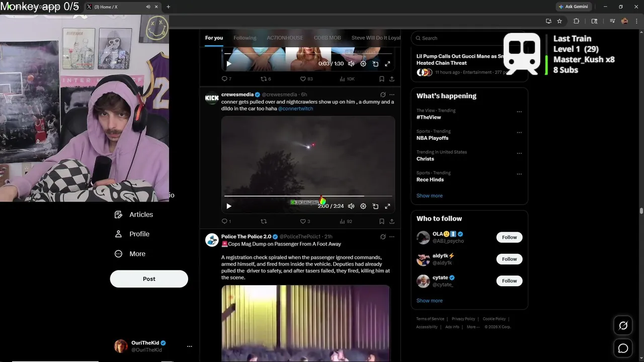
Task: Open the Rece Hinds trend
Action: [x=430, y=179]
